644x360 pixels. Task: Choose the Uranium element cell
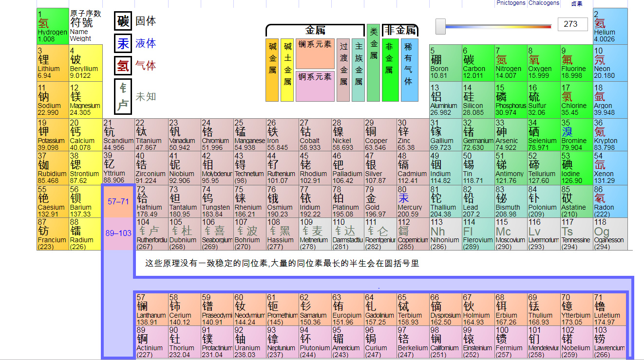[x=249, y=342]
